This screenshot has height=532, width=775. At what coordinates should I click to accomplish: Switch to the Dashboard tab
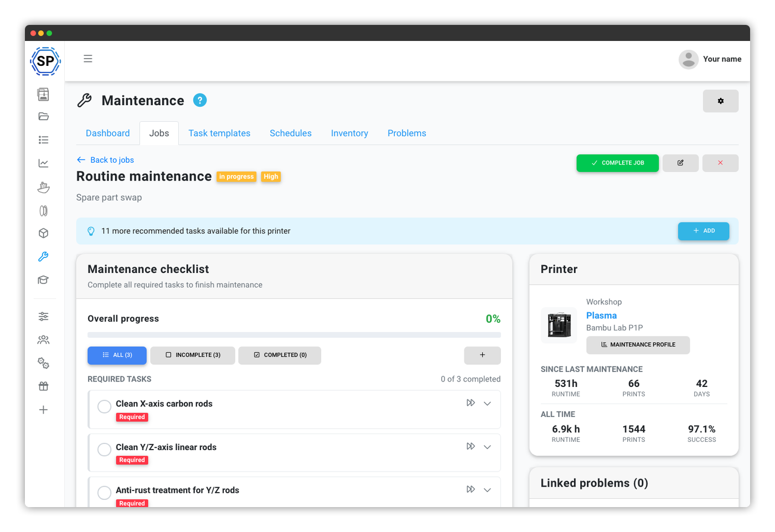tap(107, 133)
